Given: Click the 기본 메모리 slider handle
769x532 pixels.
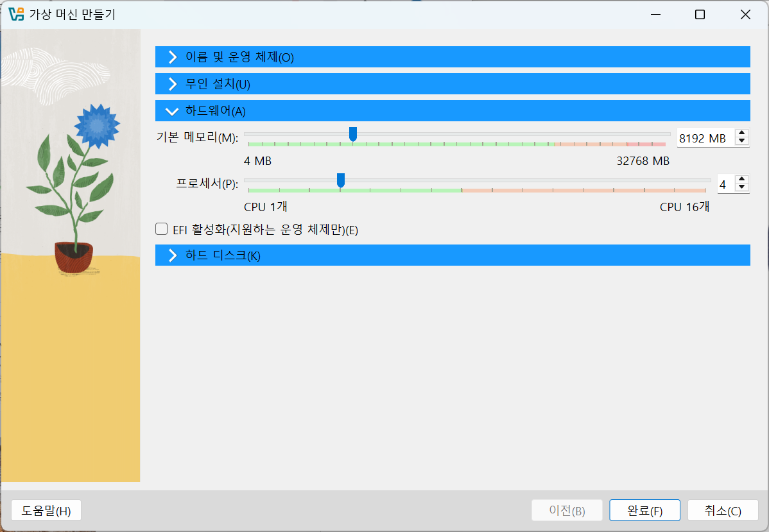Looking at the screenshot, I should click(x=352, y=134).
